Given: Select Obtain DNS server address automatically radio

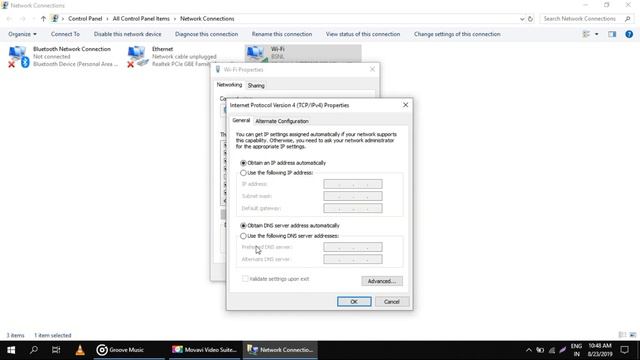Looking at the screenshot, I should pyautogui.click(x=243, y=225).
